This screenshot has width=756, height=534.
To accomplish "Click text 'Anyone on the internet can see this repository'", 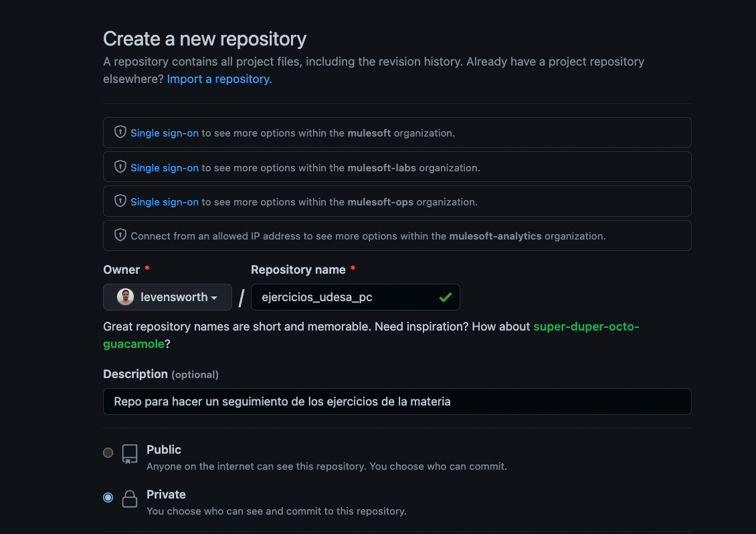I will 256,466.
